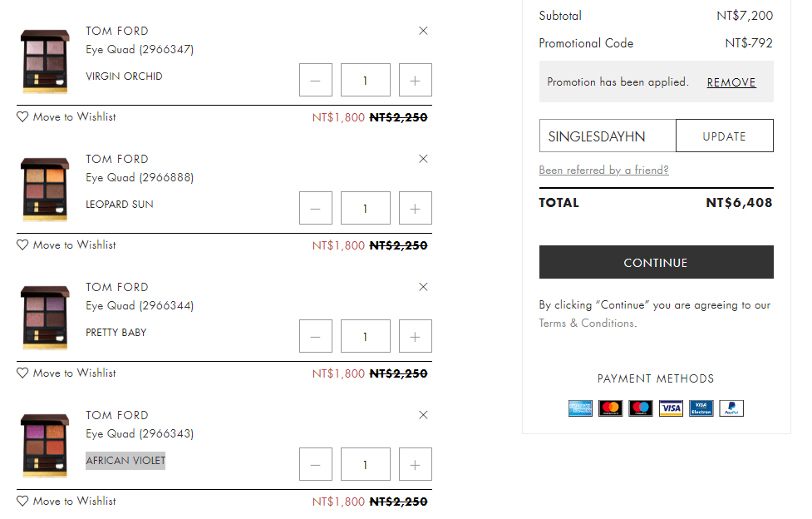Delete Pretty Baby Eye Quad from bag
Screen dimensions: 812x519
click(423, 287)
